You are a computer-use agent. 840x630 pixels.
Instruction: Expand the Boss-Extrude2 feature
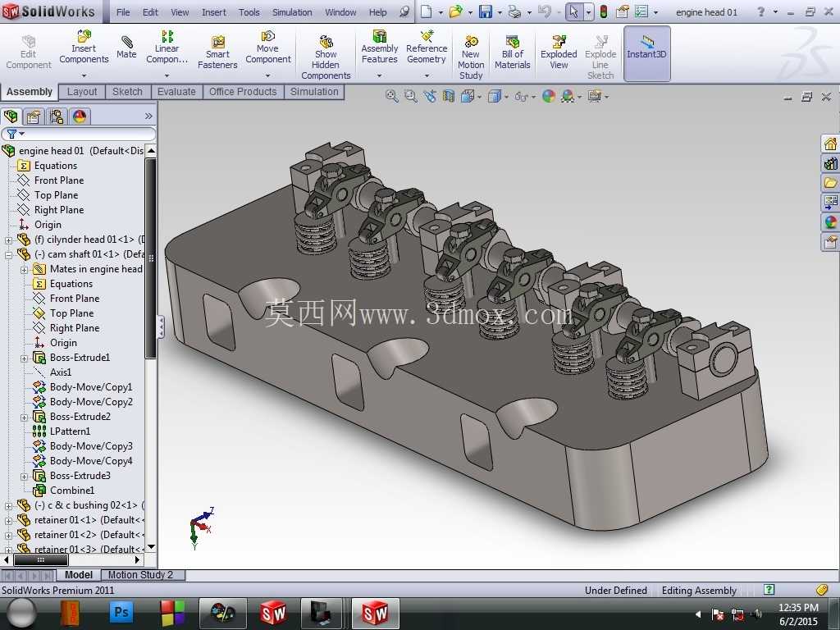point(24,418)
